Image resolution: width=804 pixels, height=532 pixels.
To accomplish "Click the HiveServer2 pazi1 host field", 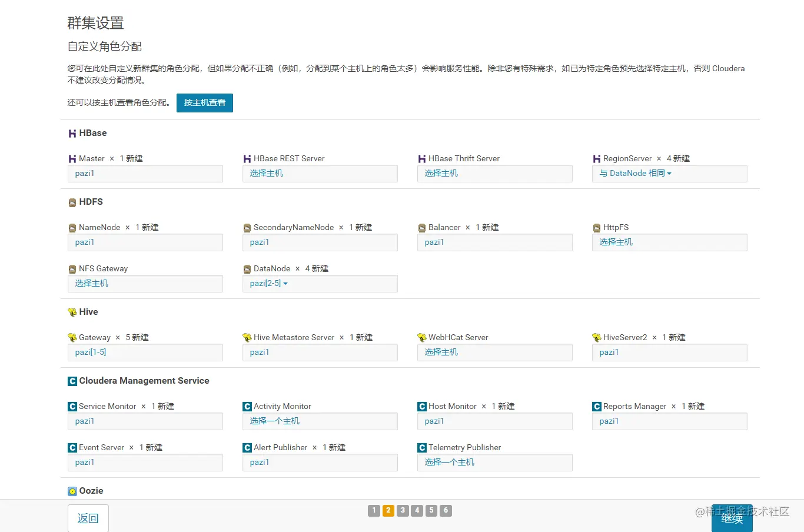I will click(x=670, y=353).
